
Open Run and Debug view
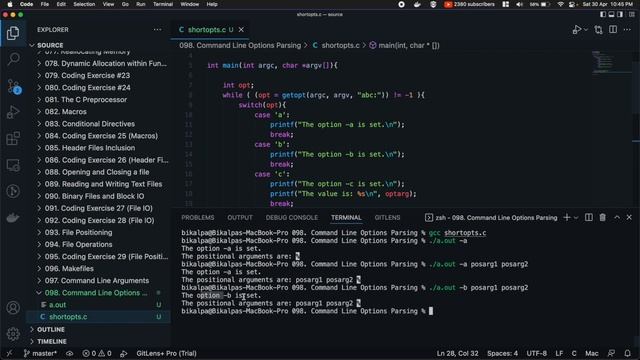[13, 112]
